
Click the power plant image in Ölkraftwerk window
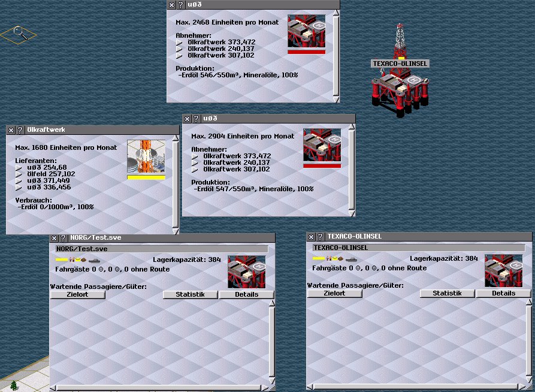146,157
